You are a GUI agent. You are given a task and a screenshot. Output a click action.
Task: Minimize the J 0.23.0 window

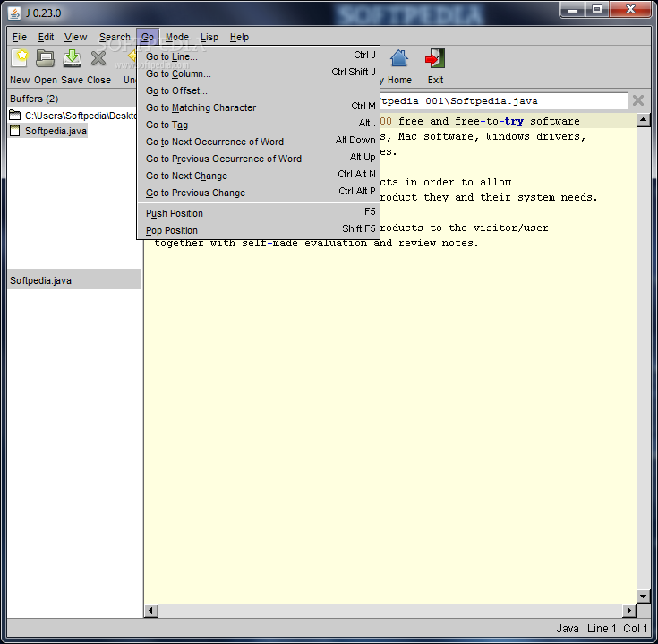(573, 10)
